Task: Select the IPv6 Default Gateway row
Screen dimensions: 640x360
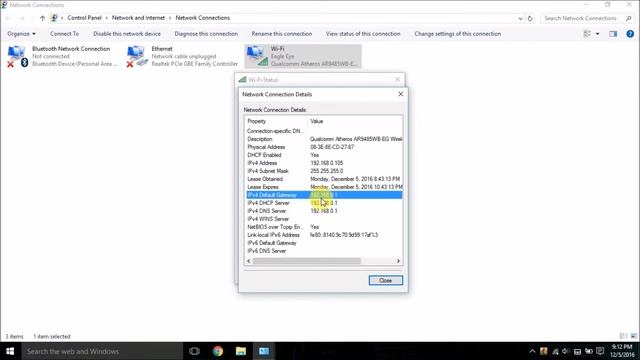Action: [324, 243]
